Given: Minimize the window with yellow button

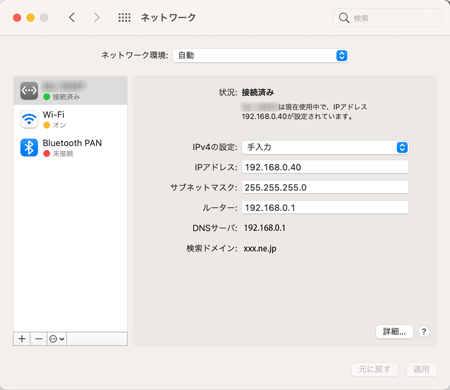Looking at the screenshot, I should (x=31, y=18).
